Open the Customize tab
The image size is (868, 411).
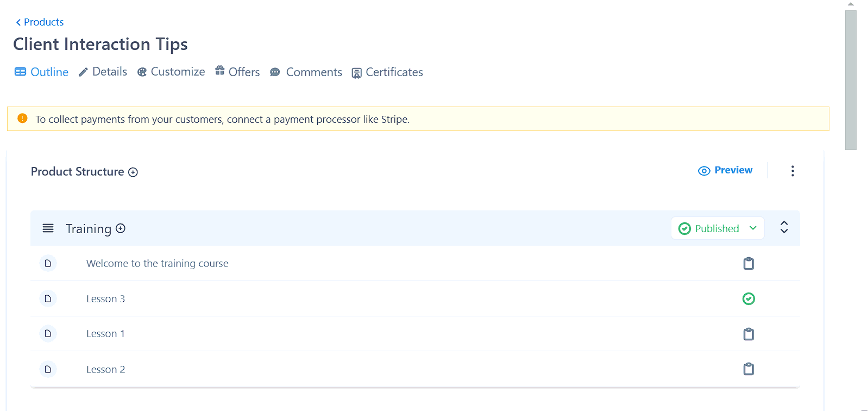[171, 72]
